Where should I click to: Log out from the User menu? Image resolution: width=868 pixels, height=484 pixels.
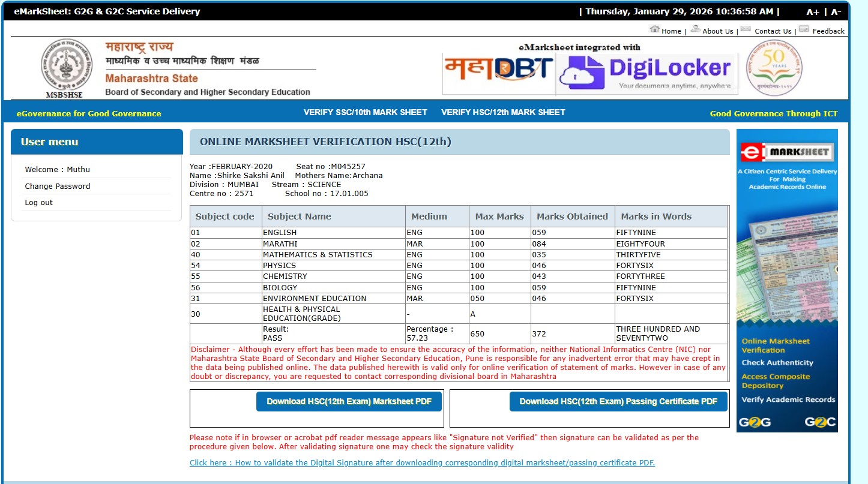point(39,203)
